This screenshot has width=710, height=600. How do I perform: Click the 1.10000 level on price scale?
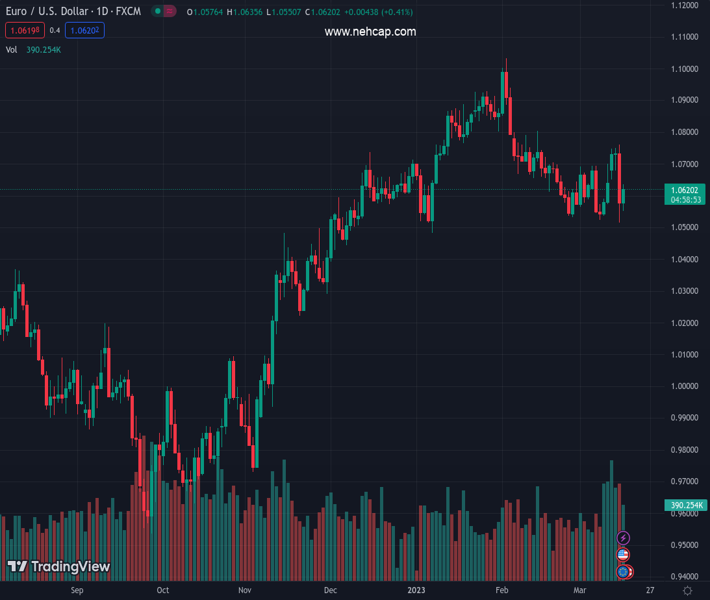[x=685, y=69]
